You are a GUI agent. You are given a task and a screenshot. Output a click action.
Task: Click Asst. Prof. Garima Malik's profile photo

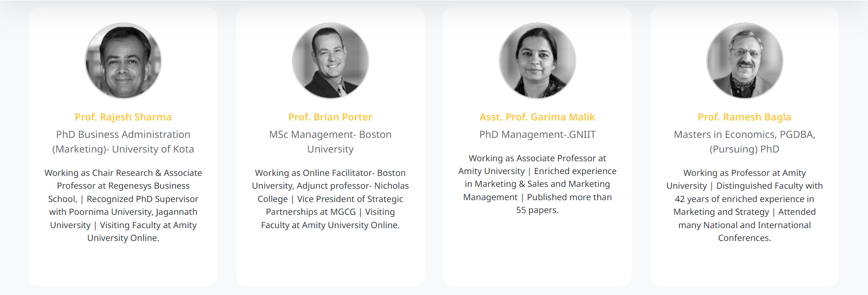tap(537, 60)
